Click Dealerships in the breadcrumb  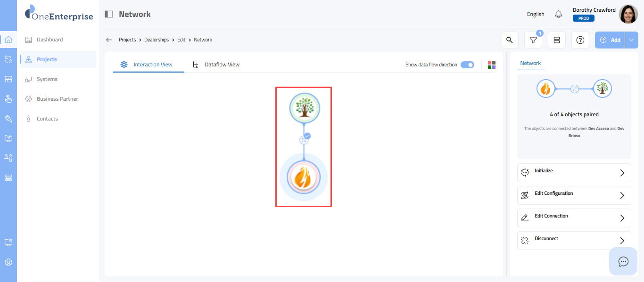157,40
